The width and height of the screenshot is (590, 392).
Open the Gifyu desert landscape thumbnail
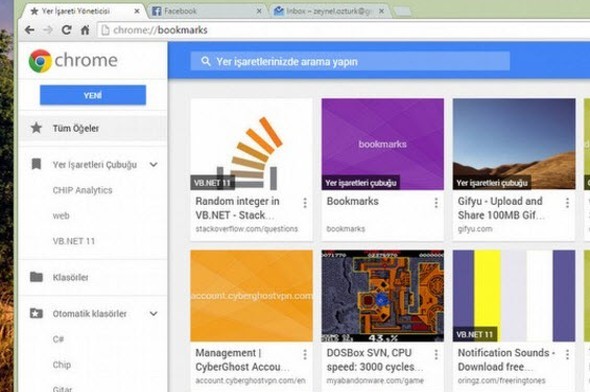coord(514,144)
